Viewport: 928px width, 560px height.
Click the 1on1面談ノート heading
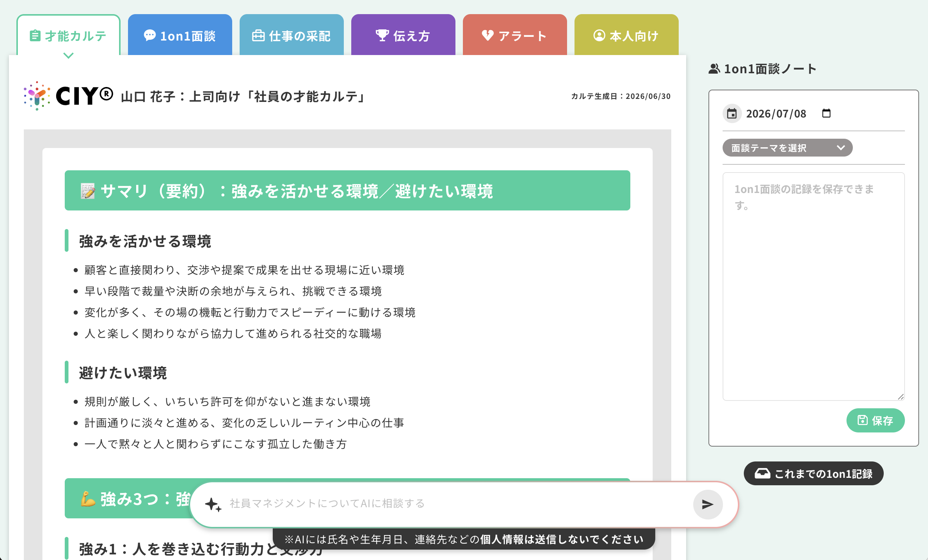pos(770,69)
